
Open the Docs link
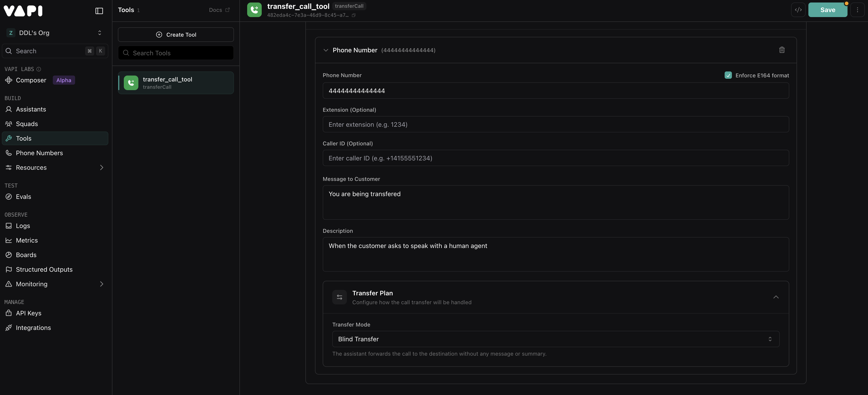point(219,10)
